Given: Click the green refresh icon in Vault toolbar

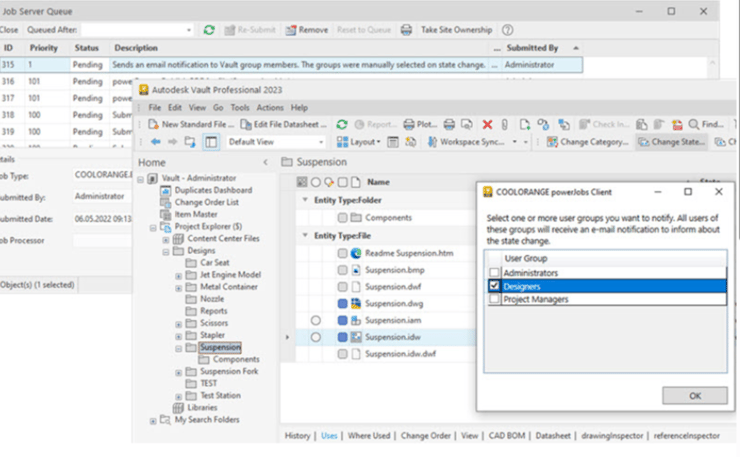Looking at the screenshot, I should (x=342, y=124).
